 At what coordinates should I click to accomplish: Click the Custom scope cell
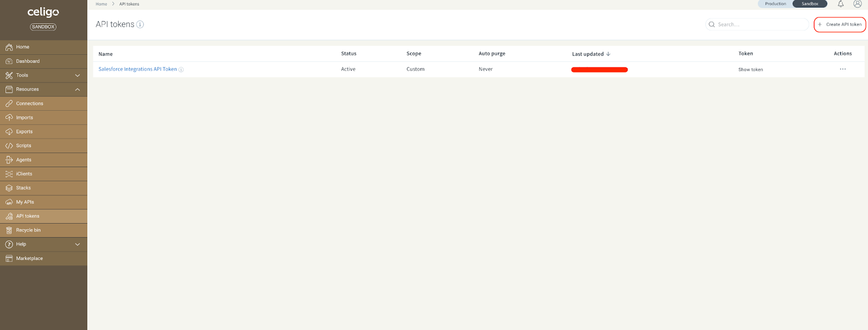click(416, 69)
